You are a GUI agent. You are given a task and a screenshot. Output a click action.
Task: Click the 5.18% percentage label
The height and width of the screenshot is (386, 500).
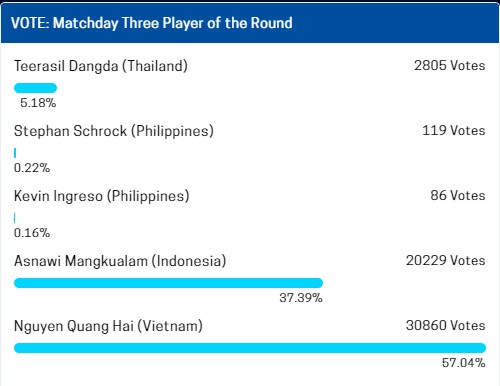pos(38,103)
